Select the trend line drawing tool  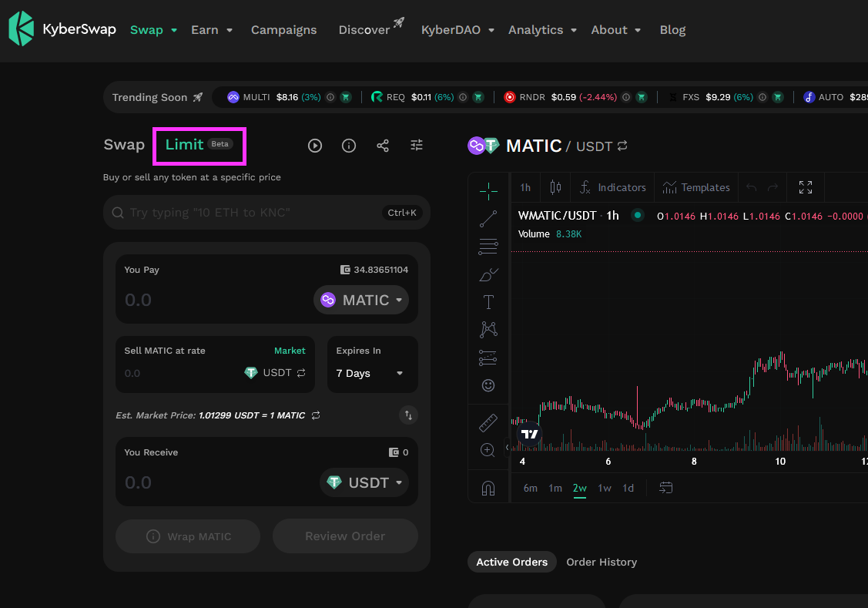pos(488,219)
